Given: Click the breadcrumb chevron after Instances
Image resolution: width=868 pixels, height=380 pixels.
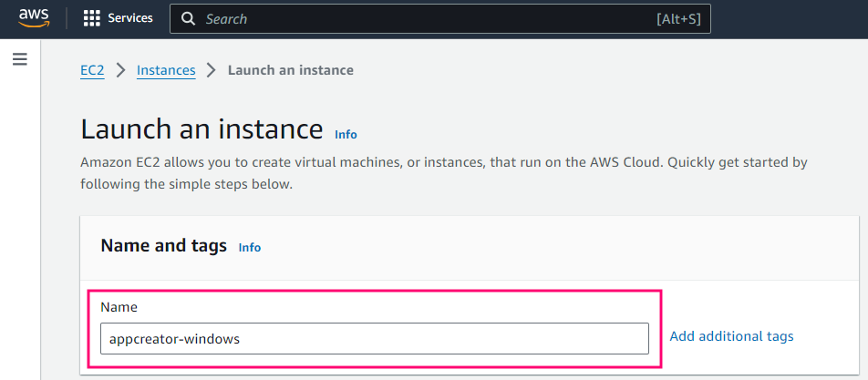Looking at the screenshot, I should 212,70.
